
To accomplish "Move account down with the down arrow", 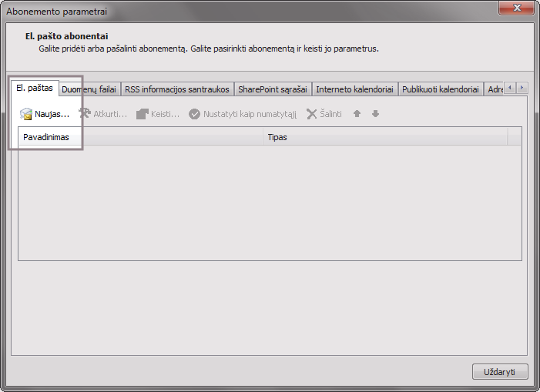I will coord(375,114).
